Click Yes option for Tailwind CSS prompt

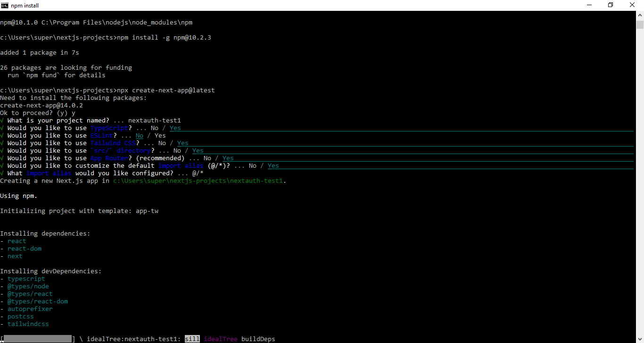tap(183, 143)
